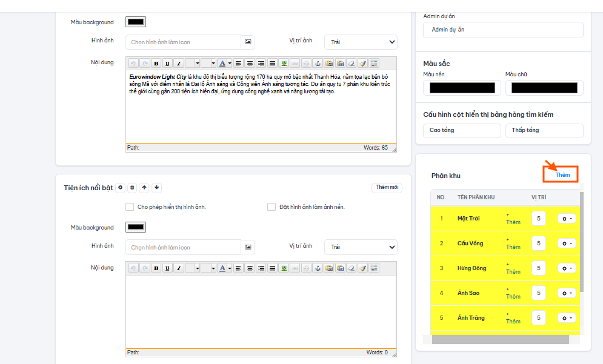Pick the Màu nền color swatch
Viewport: 603px width, 364px height.
pos(462,88)
